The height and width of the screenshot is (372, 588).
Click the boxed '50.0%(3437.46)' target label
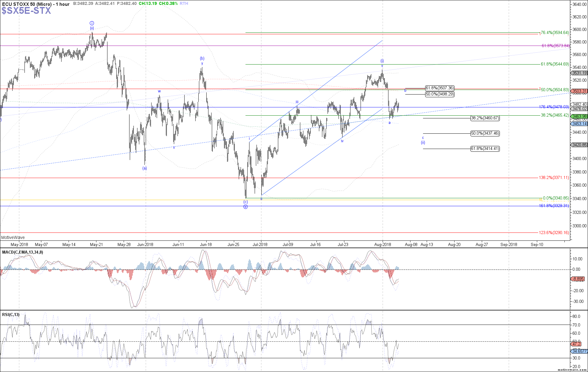pyautogui.click(x=485, y=133)
